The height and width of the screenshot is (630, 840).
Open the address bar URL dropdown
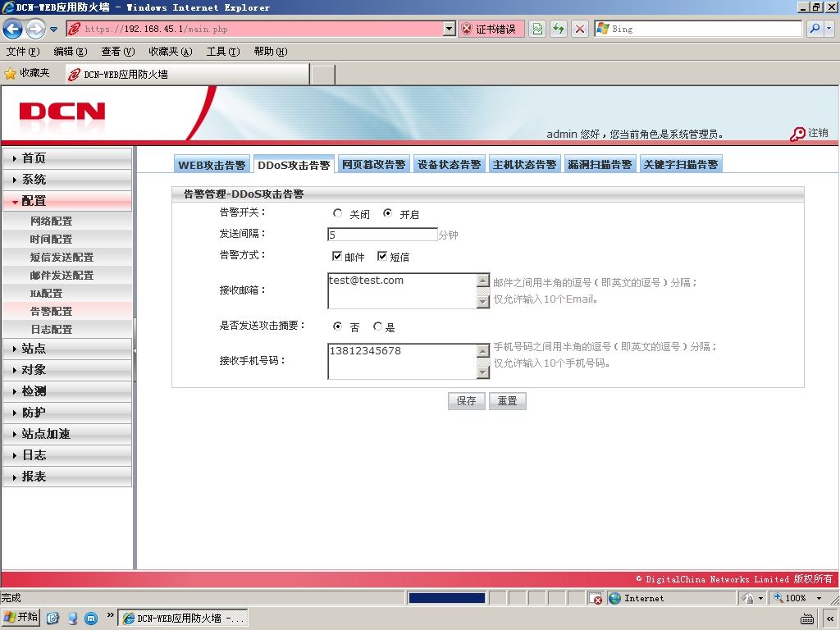click(x=450, y=29)
